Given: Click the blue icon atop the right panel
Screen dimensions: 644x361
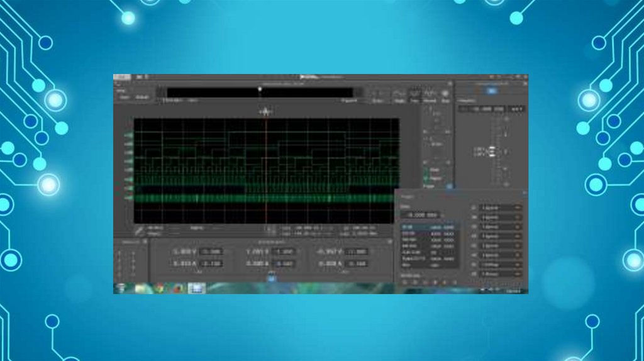Looking at the screenshot, I should (492, 91).
